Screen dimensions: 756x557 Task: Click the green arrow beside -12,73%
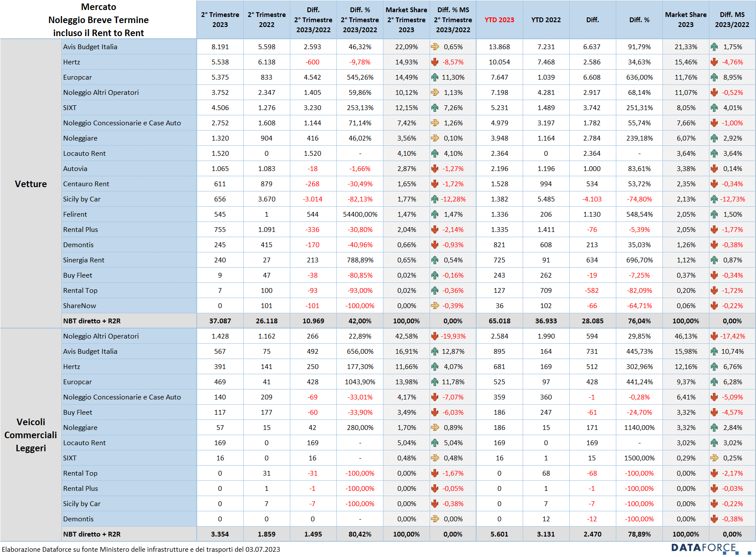click(x=714, y=199)
